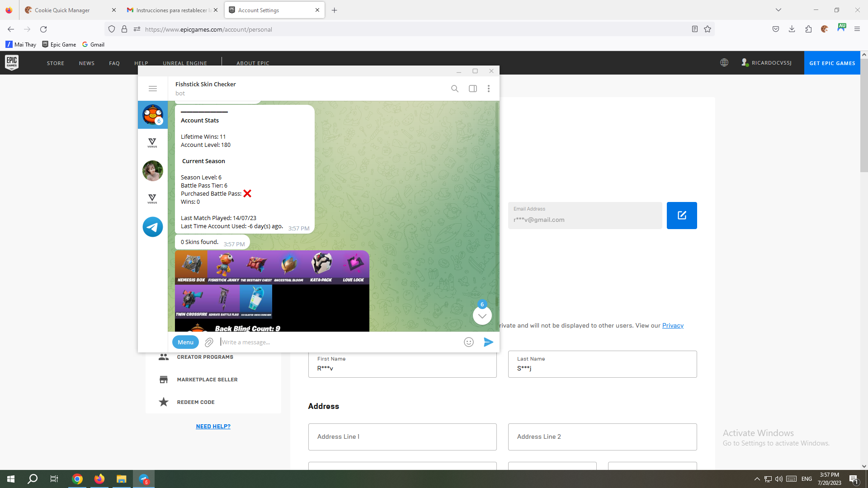
Task: Search in the Fishstick Skin Checker chat
Action: click(455, 89)
